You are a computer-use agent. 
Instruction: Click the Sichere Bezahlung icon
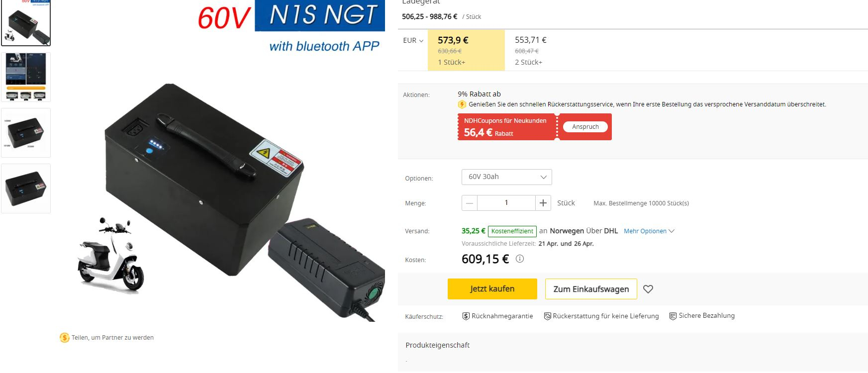coord(673,316)
